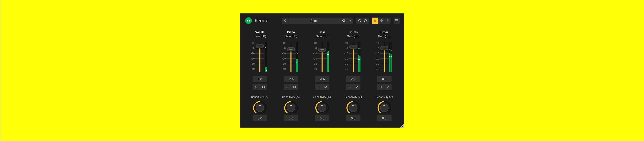
Task: Solo the Vocals channel
Action: (x=256, y=87)
